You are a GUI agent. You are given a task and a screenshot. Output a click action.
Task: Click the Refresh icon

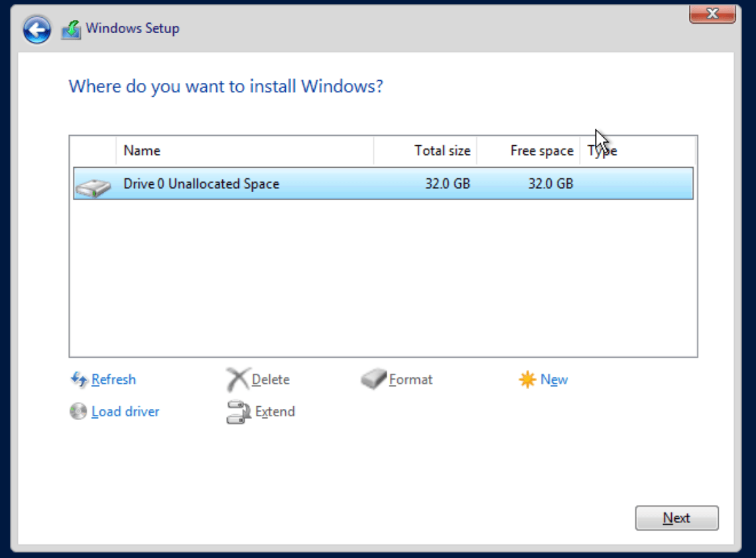78,379
